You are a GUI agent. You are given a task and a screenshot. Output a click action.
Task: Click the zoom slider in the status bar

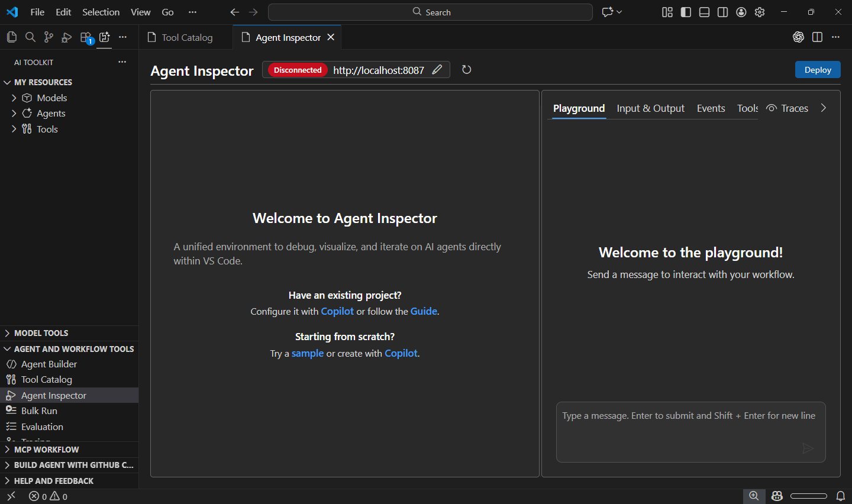(809, 496)
